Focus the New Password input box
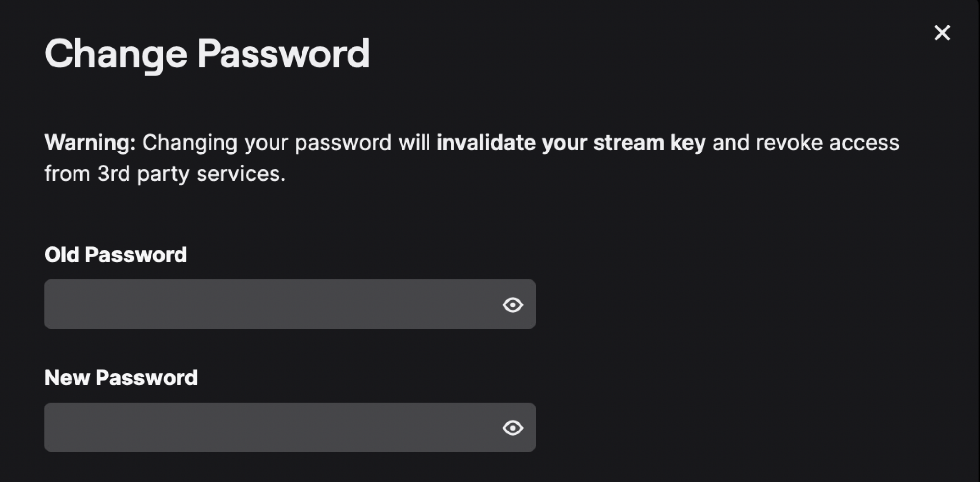The height and width of the screenshot is (482, 980). (x=290, y=427)
